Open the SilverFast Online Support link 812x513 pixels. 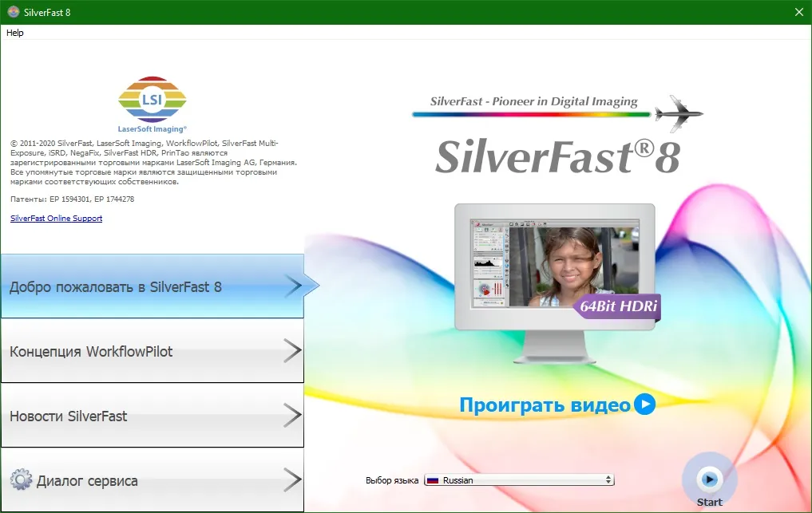click(56, 219)
